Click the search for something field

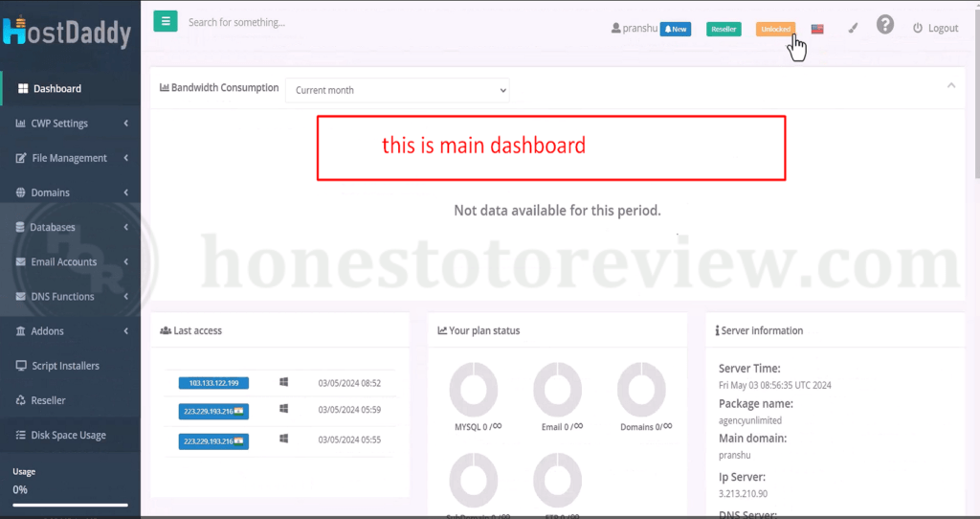tap(236, 23)
